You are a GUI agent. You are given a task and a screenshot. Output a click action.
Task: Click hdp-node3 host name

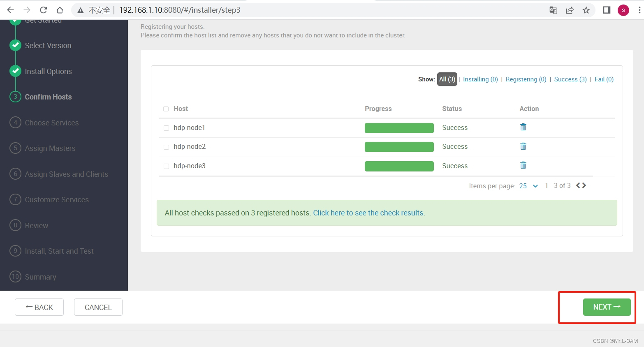pos(190,166)
